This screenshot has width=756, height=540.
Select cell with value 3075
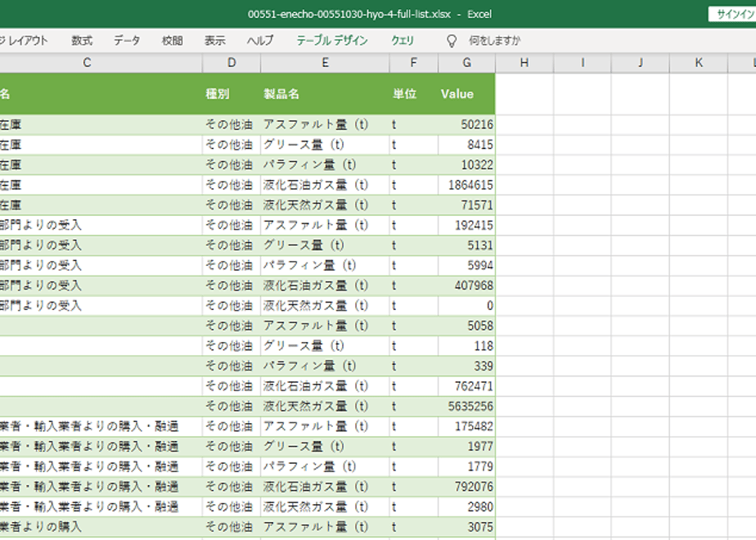click(x=466, y=527)
